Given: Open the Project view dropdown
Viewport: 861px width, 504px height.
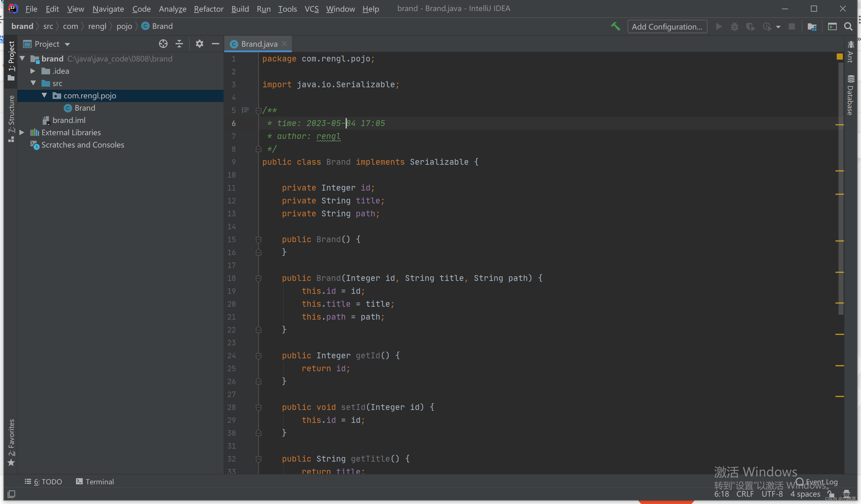Looking at the screenshot, I should point(67,44).
